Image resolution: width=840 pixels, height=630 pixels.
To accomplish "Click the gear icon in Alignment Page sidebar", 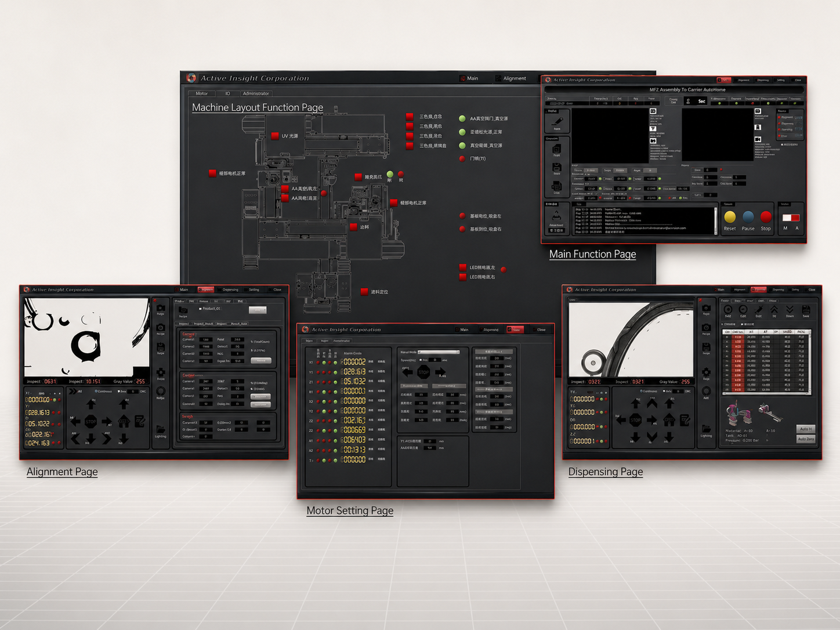I will [161, 372].
